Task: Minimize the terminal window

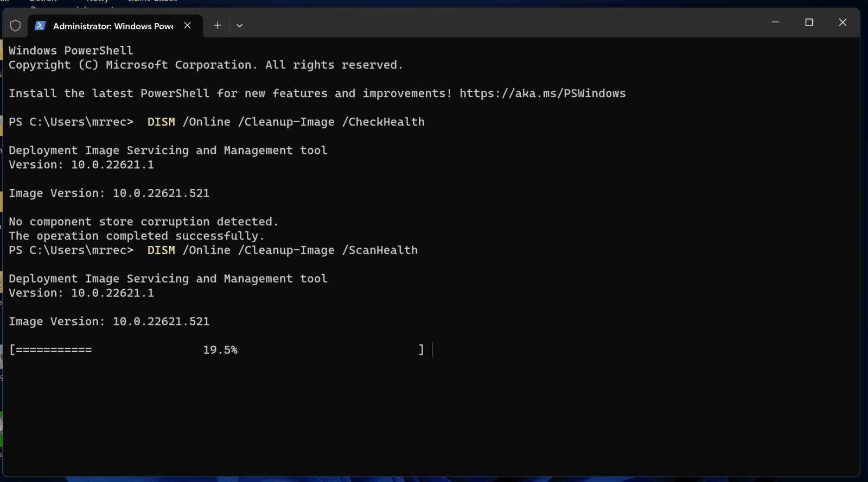Action: click(x=775, y=22)
